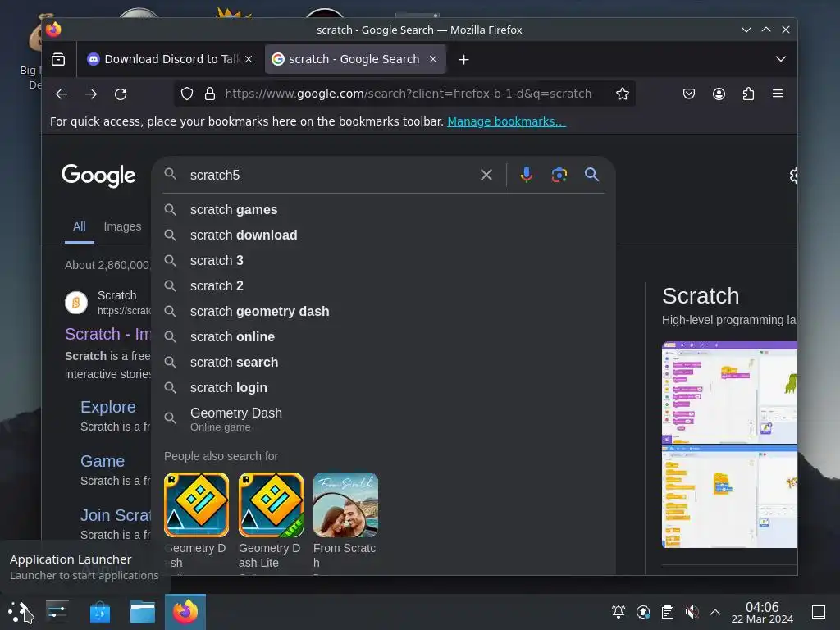The height and width of the screenshot is (630, 840).
Task: Open Google quick settings gear
Action: click(x=793, y=176)
